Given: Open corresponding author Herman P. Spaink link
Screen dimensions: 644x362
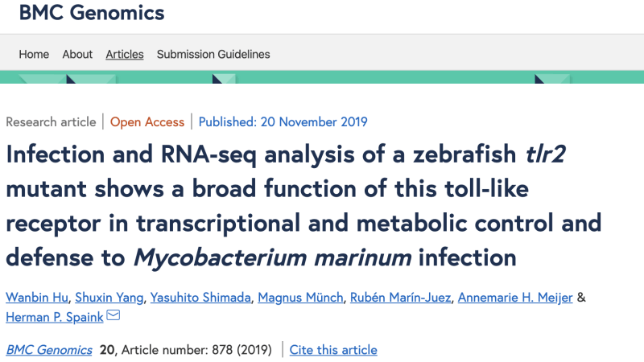Looking at the screenshot, I should 55,317.
